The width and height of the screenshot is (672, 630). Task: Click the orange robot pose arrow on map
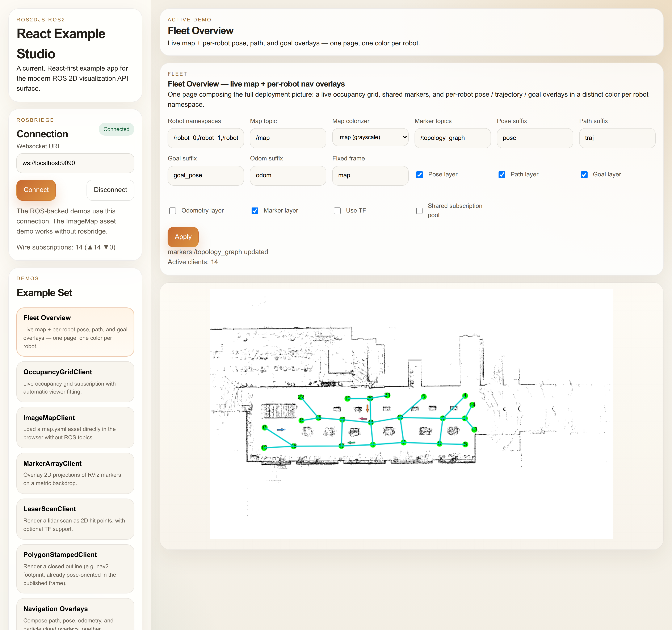pos(367,408)
